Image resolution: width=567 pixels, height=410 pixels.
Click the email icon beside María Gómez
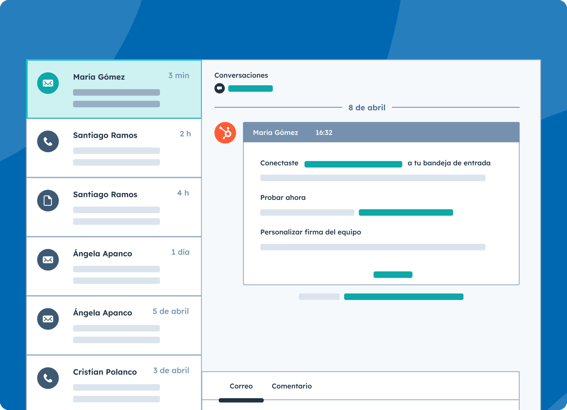48,83
